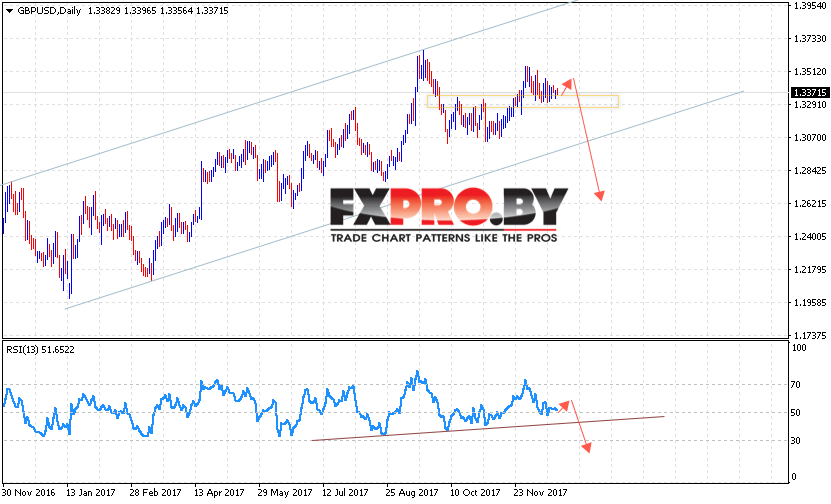Click the open price value 1.33829
The height and width of the screenshot is (504, 831).
[x=104, y=11]
